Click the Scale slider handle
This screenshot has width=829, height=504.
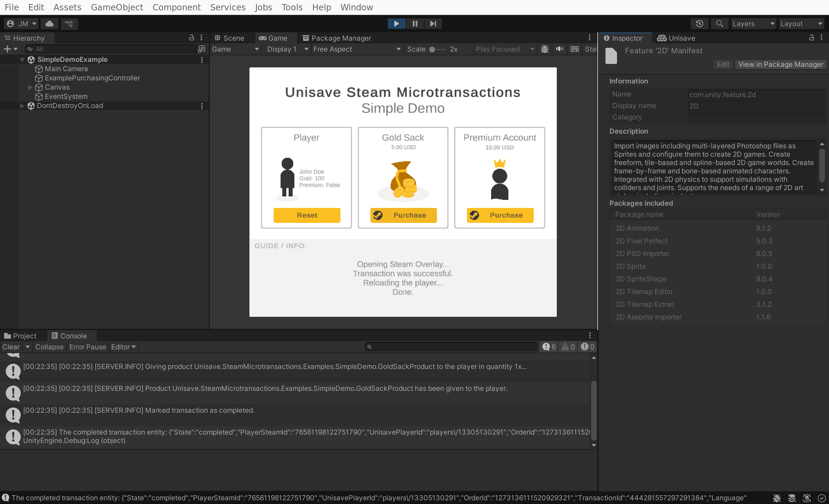[x=432, y=50]
